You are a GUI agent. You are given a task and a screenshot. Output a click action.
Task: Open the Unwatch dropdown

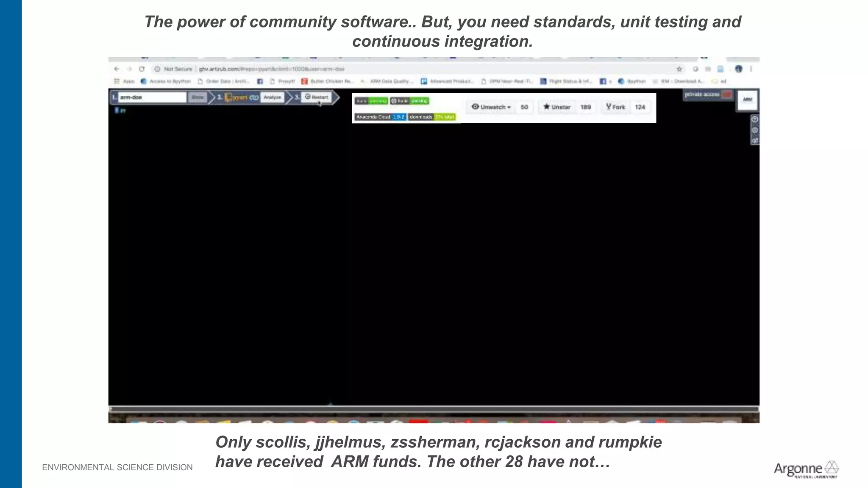[492, 107]
